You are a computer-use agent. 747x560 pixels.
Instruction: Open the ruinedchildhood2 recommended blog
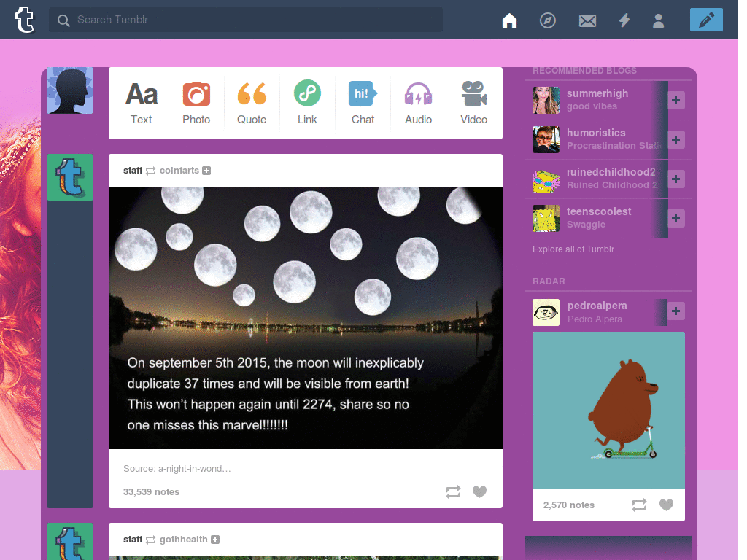(x=611, y=172)
